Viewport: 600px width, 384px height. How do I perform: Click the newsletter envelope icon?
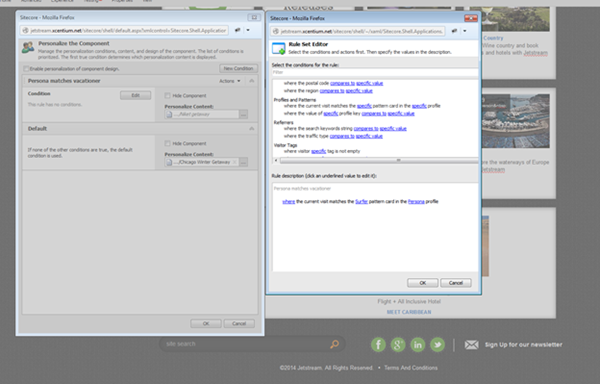pos(471,345)
